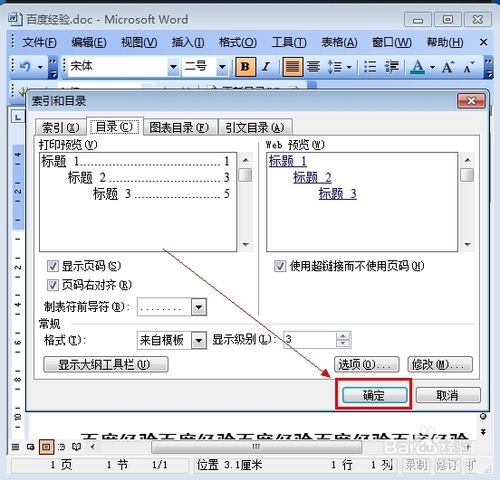Click the undo arrow icon
This screenshot has height=480, width=500.
pyautogui.click(x=25, y=67)
